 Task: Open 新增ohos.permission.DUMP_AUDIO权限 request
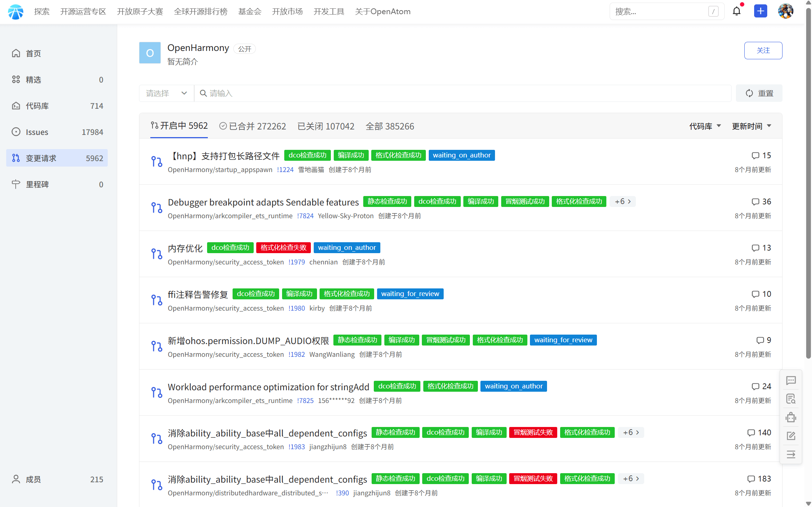[249, 341]
